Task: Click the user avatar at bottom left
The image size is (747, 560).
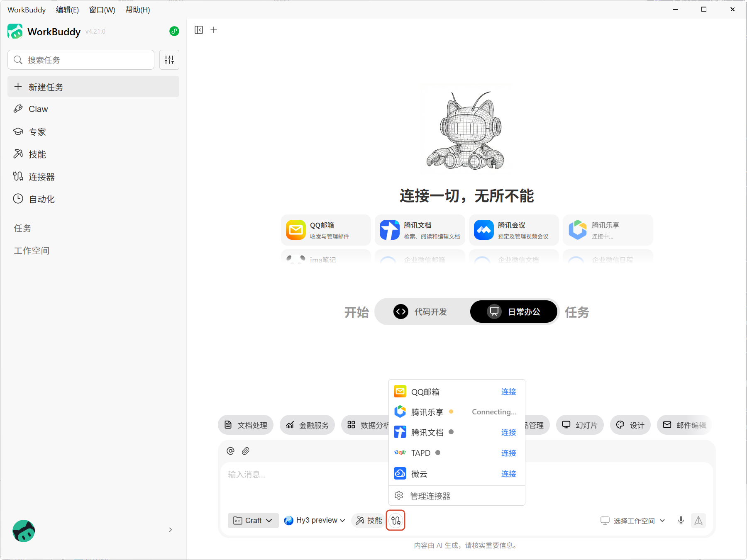Action: (x=24, y=531)
